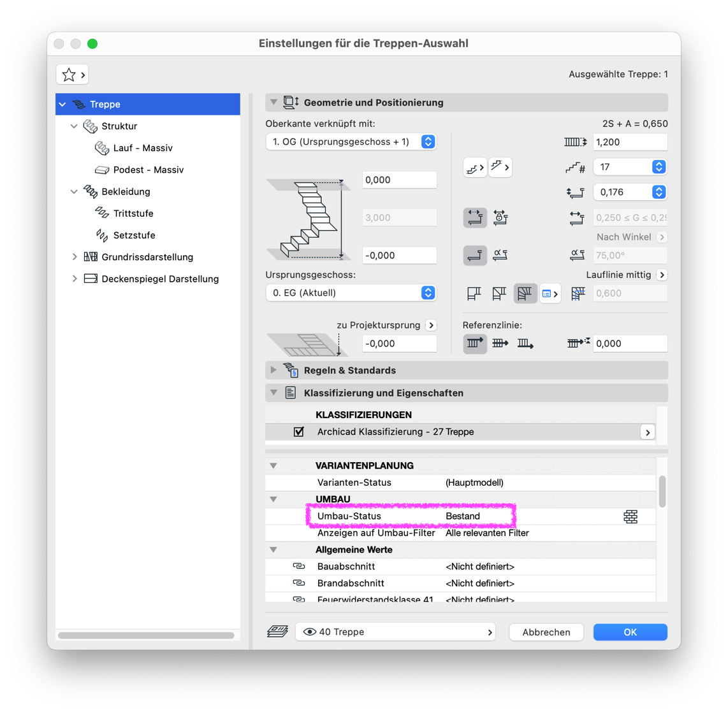Collapse the Treppe root node
Viewport: 728px width, 712px height.
62,105
